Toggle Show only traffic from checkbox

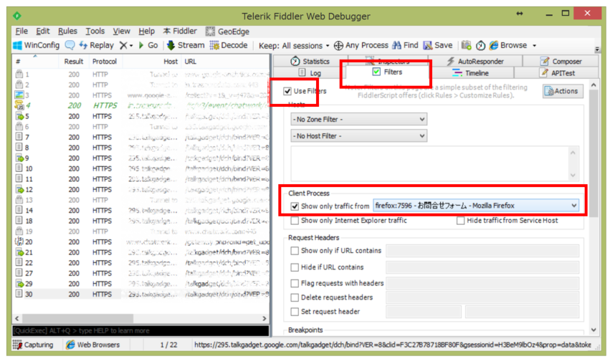(x=295, y=206)
